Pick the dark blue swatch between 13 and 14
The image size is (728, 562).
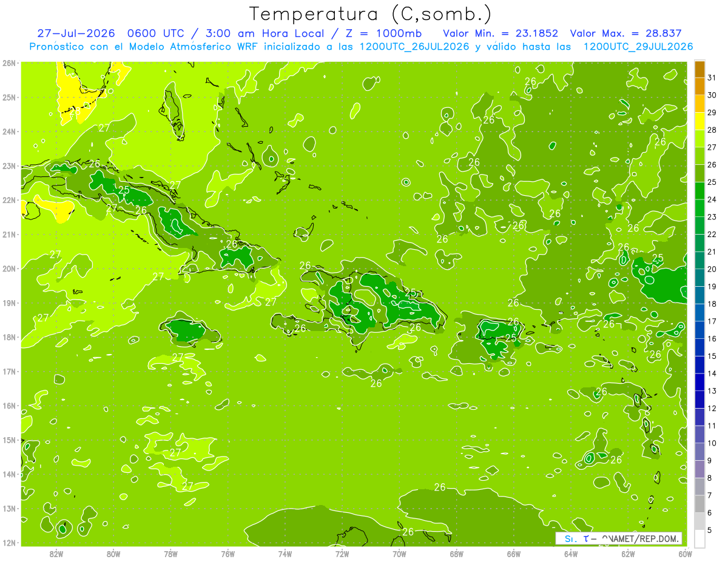(x=700, y=383)
